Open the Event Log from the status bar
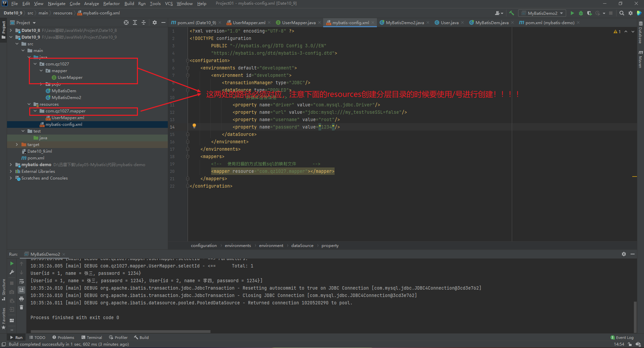 (x=622, y=338)
